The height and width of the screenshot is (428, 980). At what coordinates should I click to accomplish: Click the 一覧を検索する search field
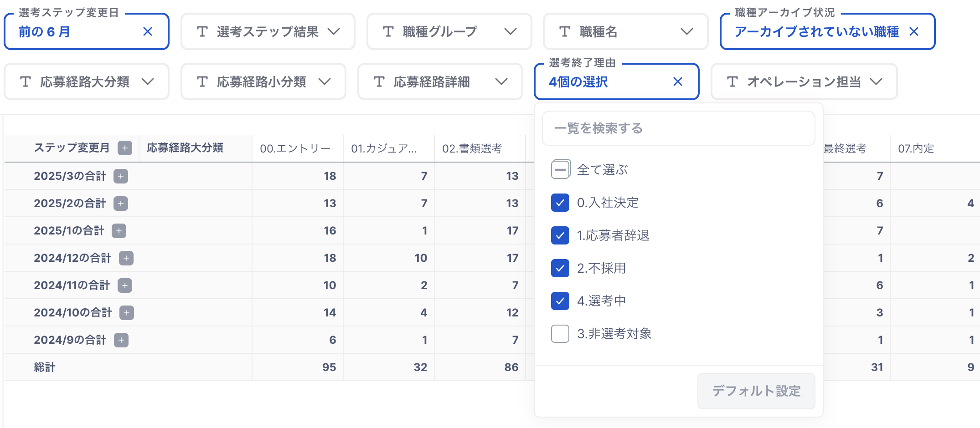[678, 128]
